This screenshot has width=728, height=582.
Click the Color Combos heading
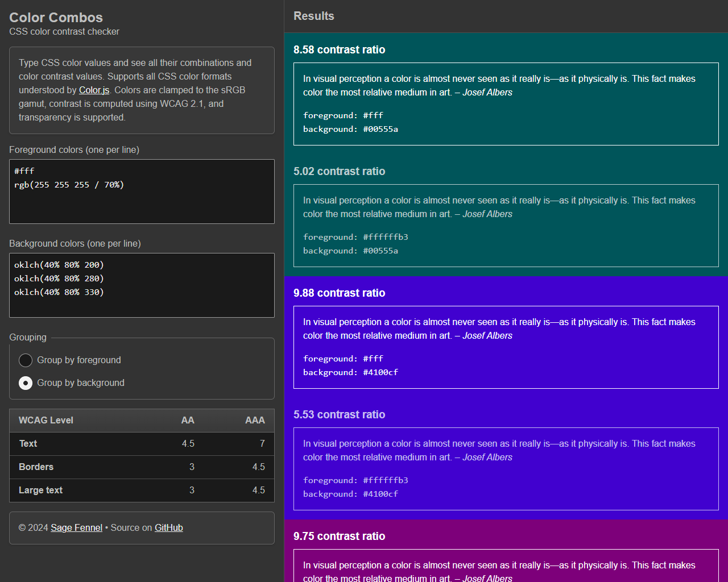point(56,18)
